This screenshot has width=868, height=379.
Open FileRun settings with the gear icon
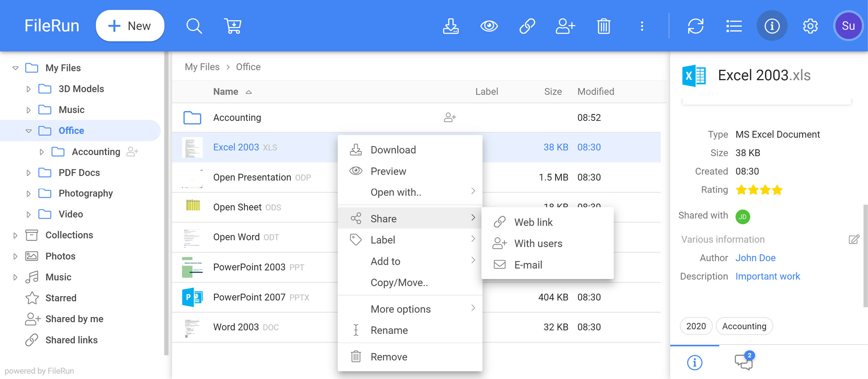[x=810, y=26]
